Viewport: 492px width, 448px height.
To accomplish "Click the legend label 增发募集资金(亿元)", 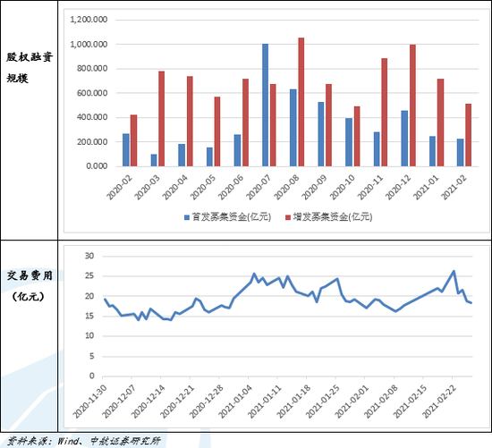I will tap(333, 216).
